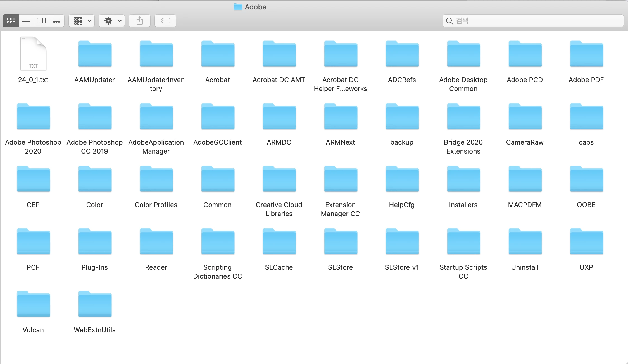This screenshot has height=364, width=628.
Task: Switch to icon view mode
Action: (x=11, y=21)
